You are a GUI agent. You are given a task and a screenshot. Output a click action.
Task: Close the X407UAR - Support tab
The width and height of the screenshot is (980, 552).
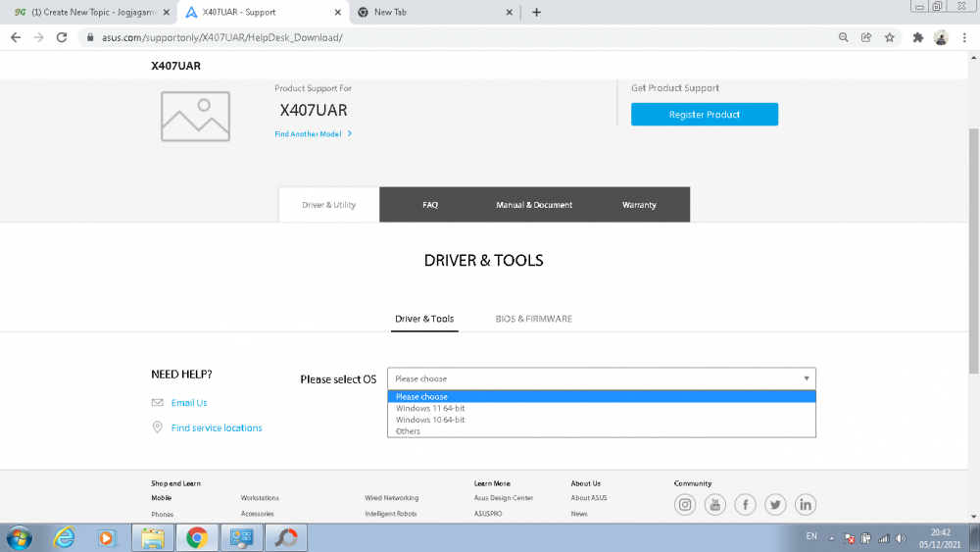pyautogui.click(x=337, y=12)
